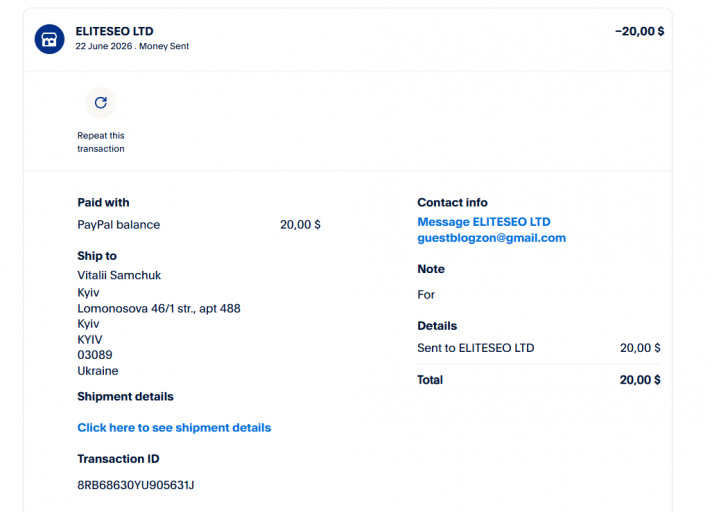
Task: Select the transaction ID 8RB68630YU905631J
Action: click(x=136, y=485)
